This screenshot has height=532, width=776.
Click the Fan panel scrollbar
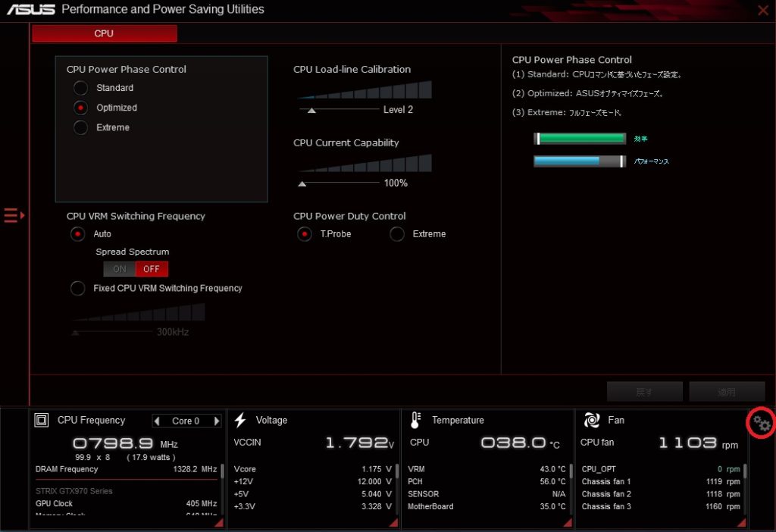point(744,471)
